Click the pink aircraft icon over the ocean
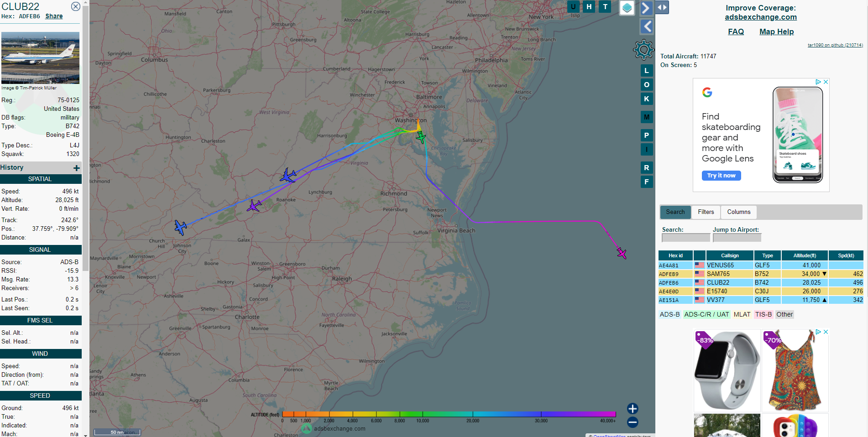This screenshot has width=868, height=437. coord(622,253)
